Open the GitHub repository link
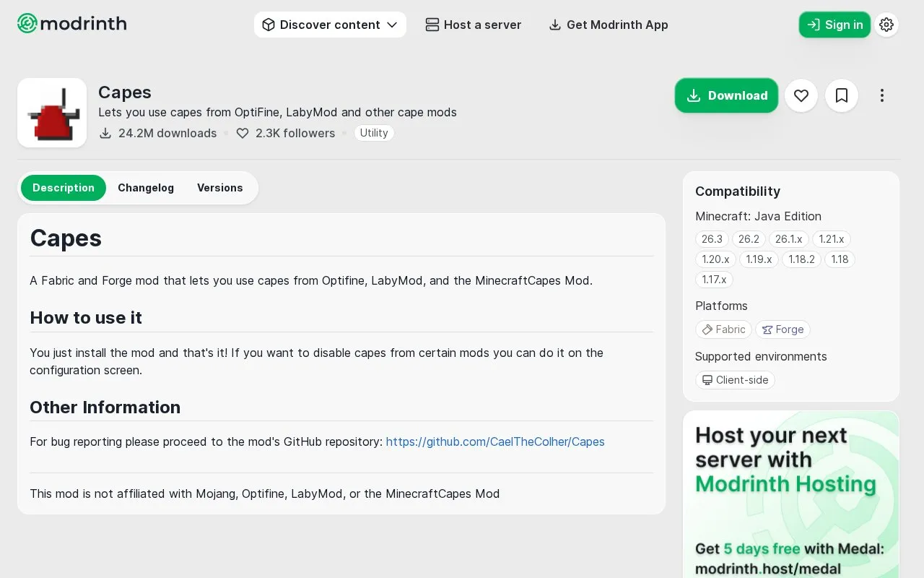The image size is (924, 578). [495, 441]
